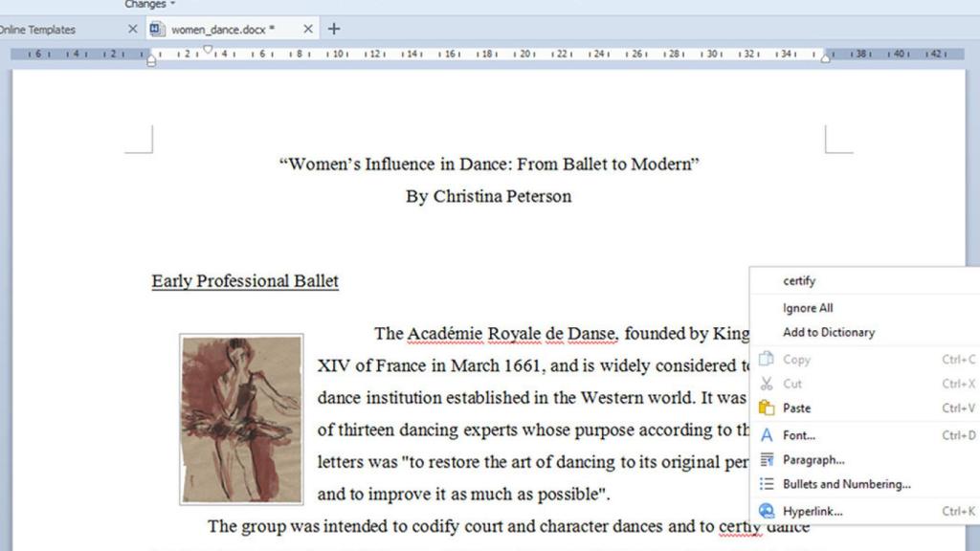Insert Hyperlink via globe icon entry
This screenshot has height=551, width=980.
tap(766, 512)
